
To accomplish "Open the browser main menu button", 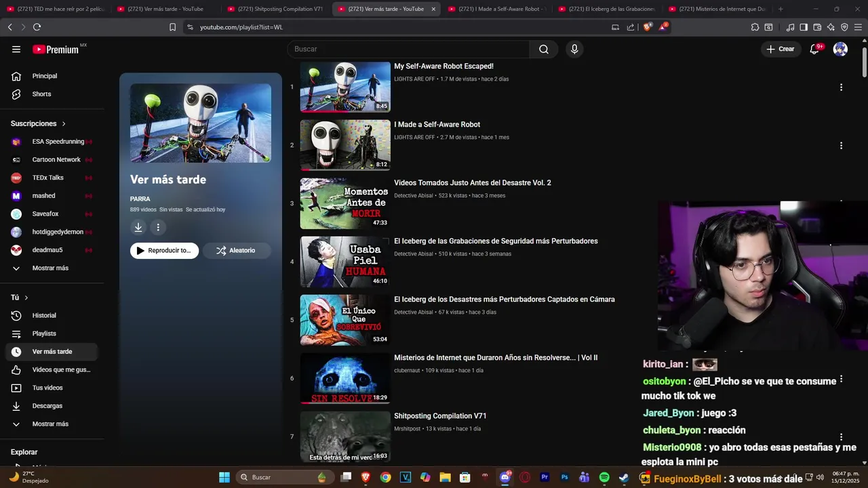I will [x=858, y=27].
